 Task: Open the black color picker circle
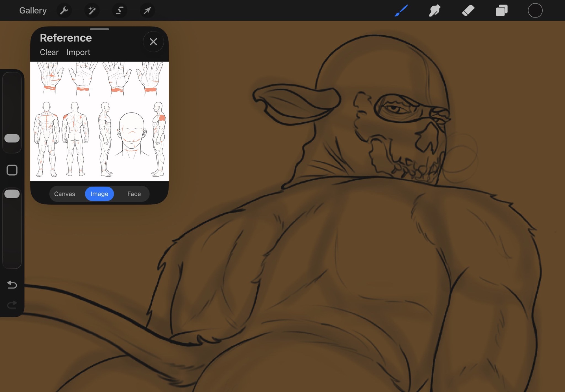(x=535, y=11)
